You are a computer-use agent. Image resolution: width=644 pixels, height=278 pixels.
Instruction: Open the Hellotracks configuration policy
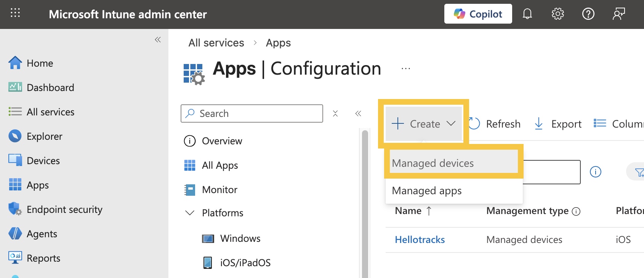[420, 240]
